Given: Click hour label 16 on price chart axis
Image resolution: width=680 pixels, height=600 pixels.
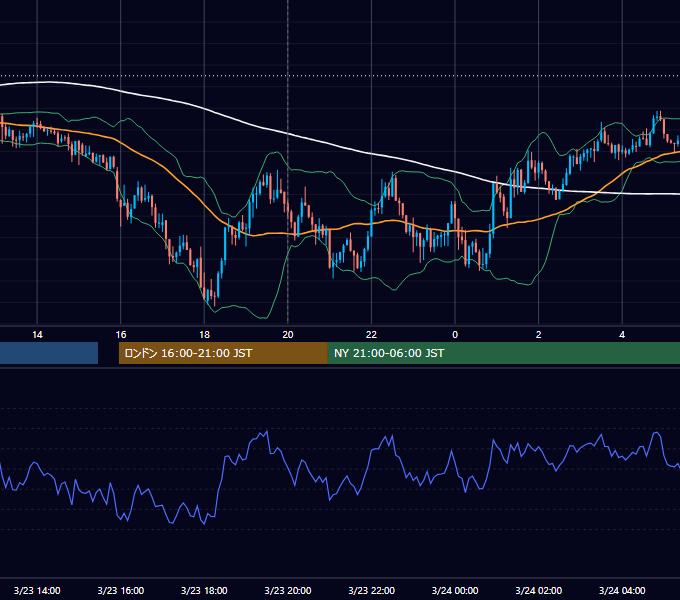Looking at the screenshot, I should point(121,335).
